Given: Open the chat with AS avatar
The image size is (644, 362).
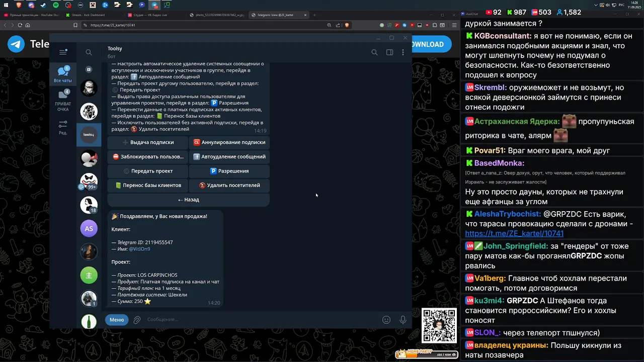Looking at the screenshot, I should tap(89, 228).
